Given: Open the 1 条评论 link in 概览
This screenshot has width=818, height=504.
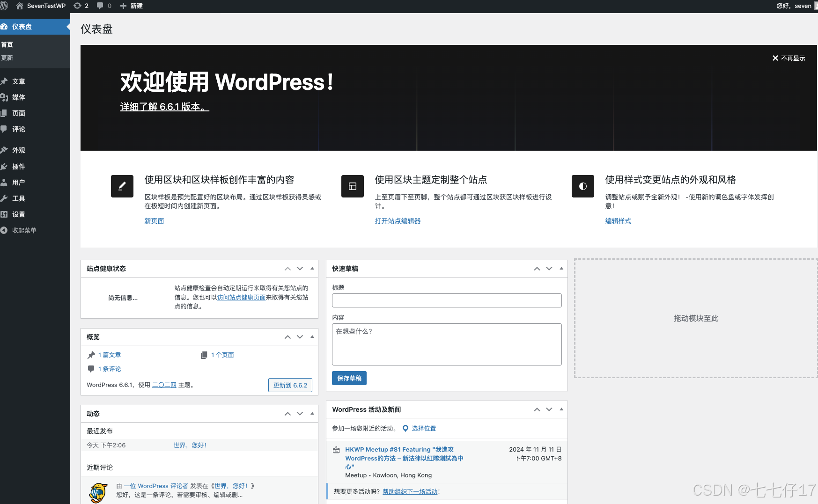Looking at the screenshot, I should tap(110, 369).
